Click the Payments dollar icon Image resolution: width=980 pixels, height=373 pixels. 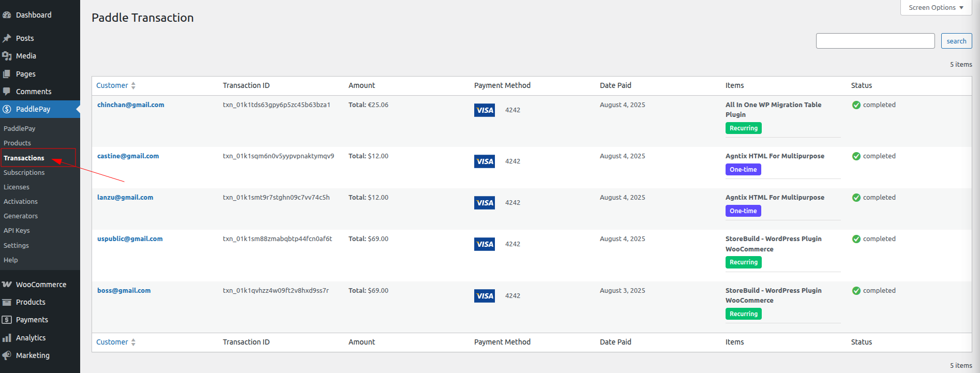pyautogui.click(x=7, y=320)
